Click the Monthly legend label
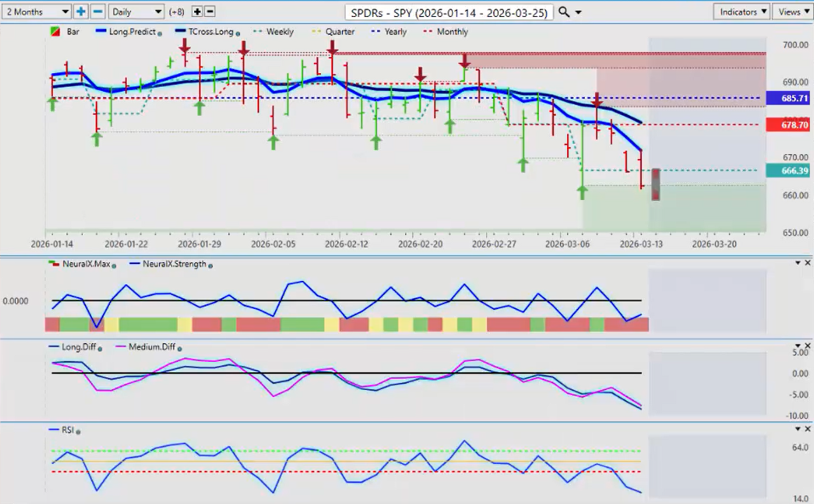 pyautogui.click(x=451, y=32)
